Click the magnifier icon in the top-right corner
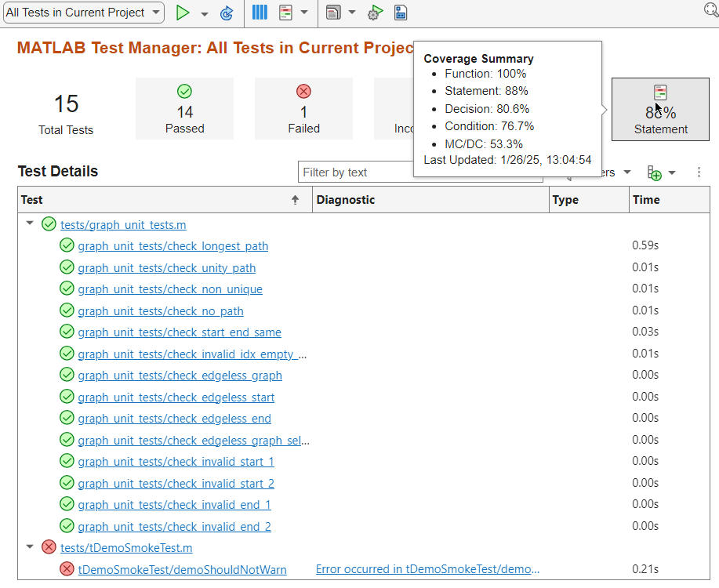 (710, 9)
